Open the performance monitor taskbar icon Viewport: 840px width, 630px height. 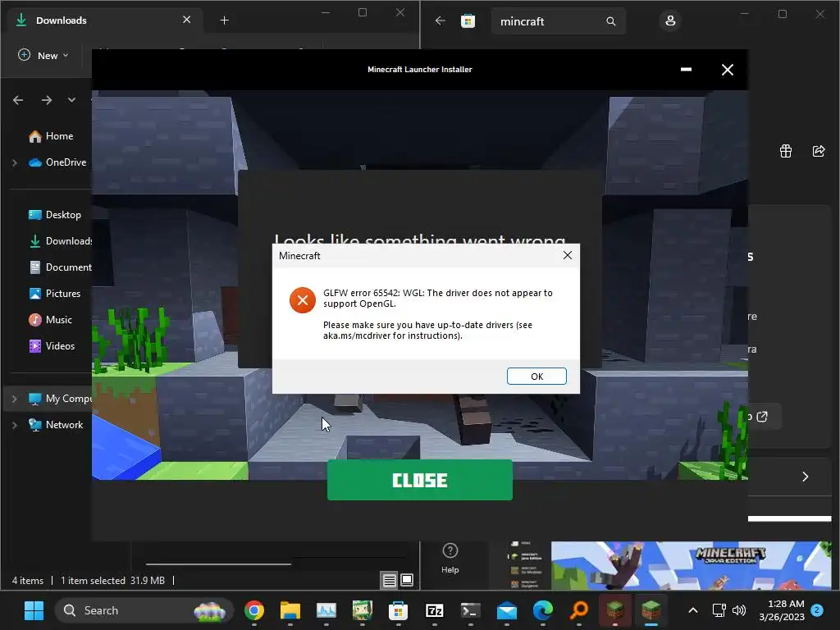(x=326, y=610)
